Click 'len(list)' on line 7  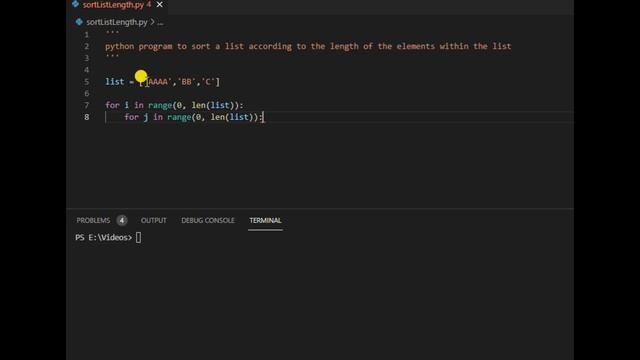[215, 105]
